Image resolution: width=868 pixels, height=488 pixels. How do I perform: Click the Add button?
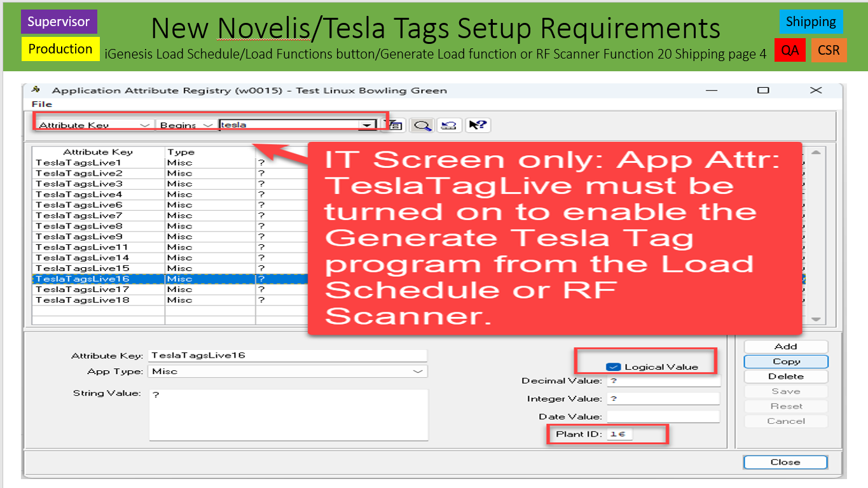pos(786,346)
